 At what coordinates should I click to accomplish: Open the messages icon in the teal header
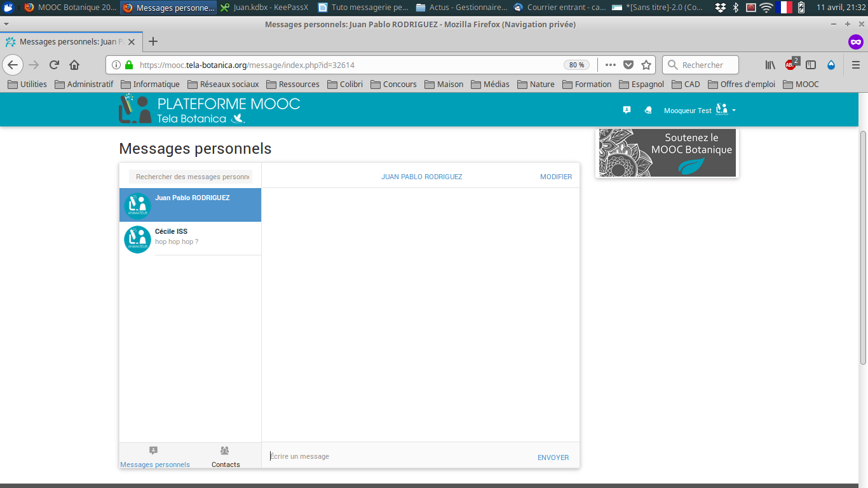[627, 110]
